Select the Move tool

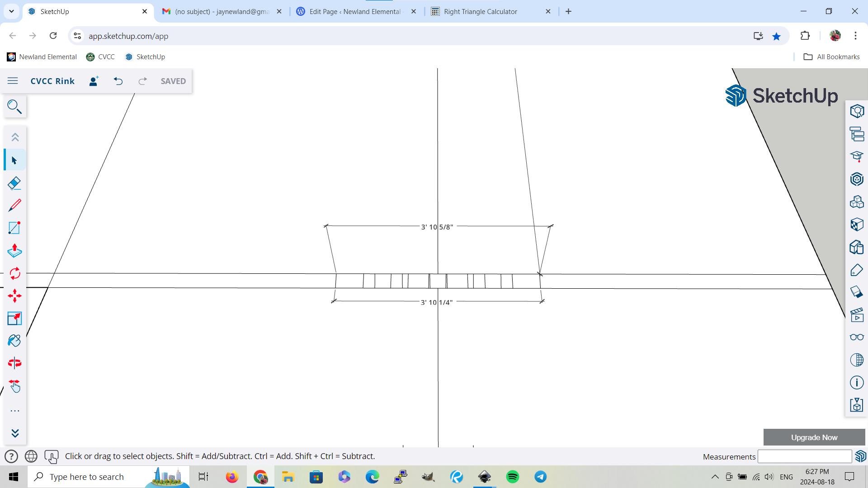[x=14, y=296]
